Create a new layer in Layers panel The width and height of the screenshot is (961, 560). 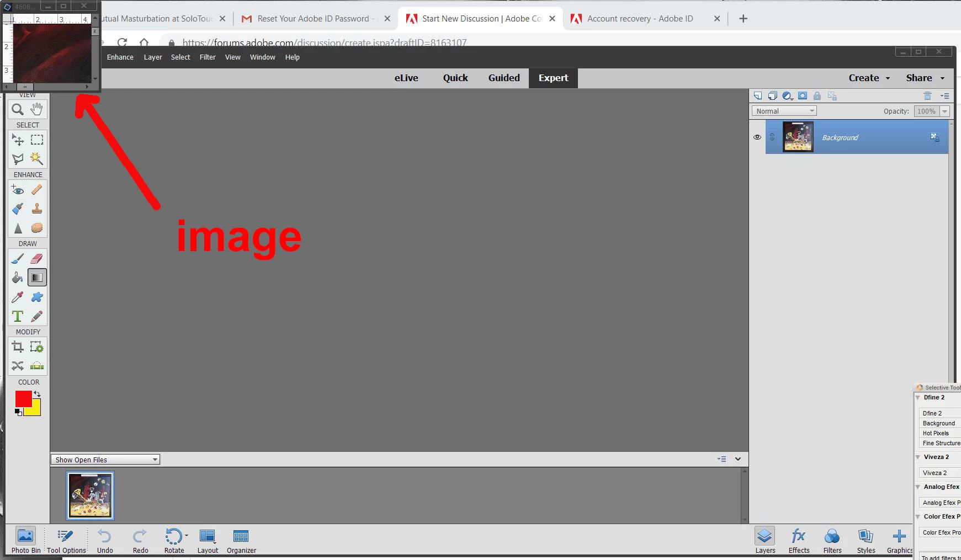(758, 96)
